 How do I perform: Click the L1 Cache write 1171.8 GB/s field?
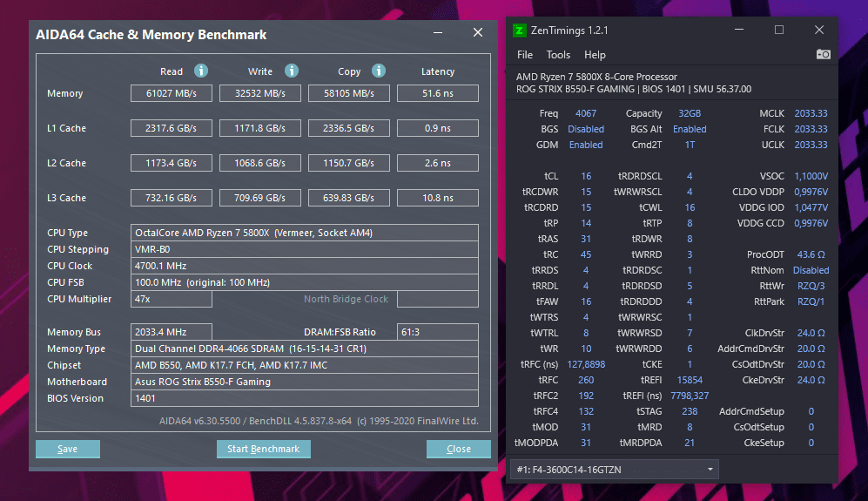tap(260, 128)
